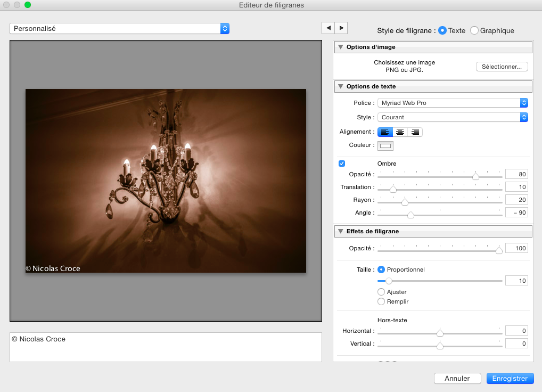Select the Graphique watermark style

pos(474,30)
